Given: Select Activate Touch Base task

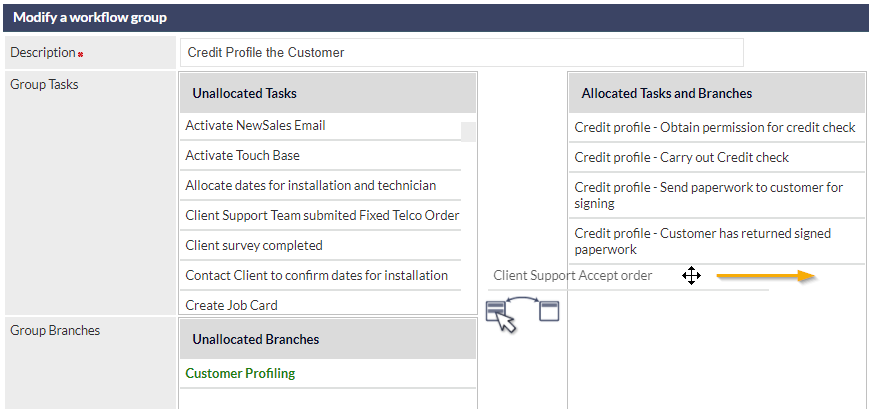Looking at the screenshot, I should [320, 155].
